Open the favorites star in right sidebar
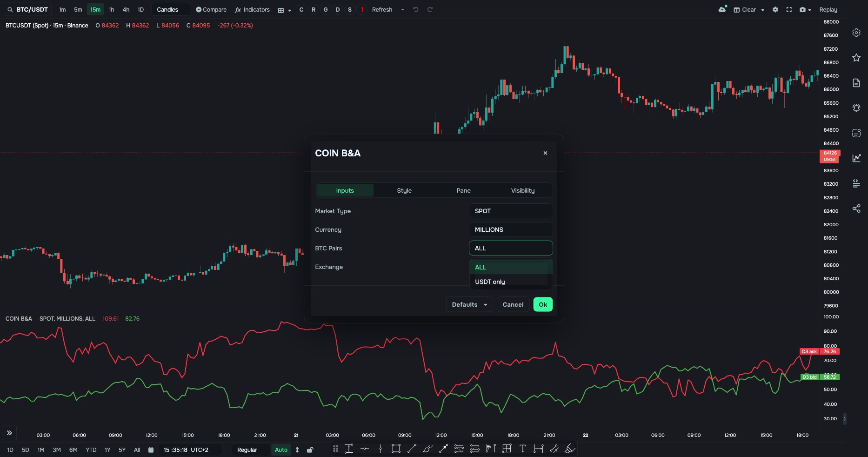This screenshot has width=868, height=457. (856, 58)
